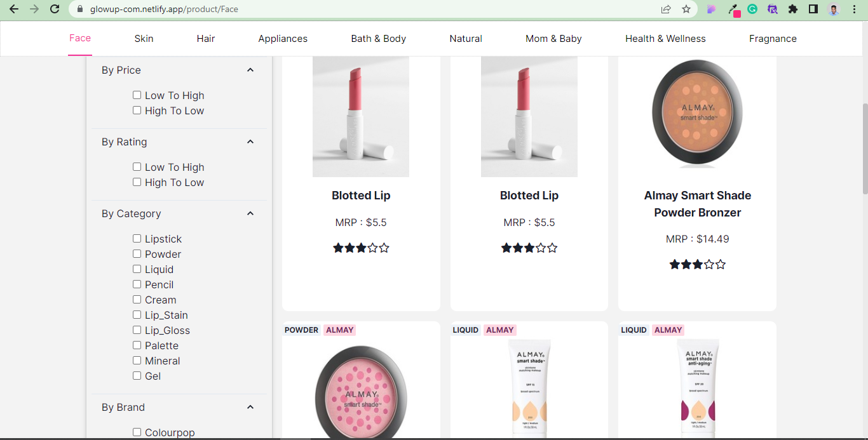Tick the Lip_Stain category checkbox
The width and height of the screenshot is (868, 440).
click(x=137, y=314)
